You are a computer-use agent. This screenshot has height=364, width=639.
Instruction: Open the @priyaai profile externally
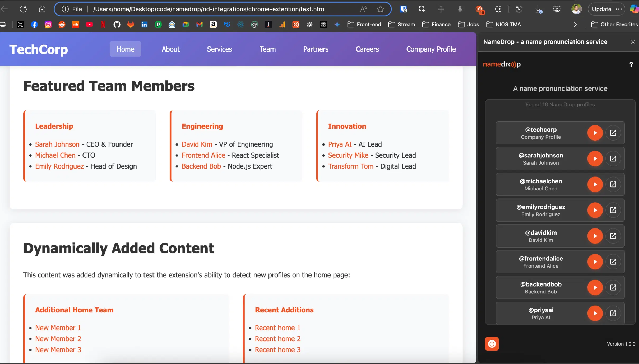[613, 313]
